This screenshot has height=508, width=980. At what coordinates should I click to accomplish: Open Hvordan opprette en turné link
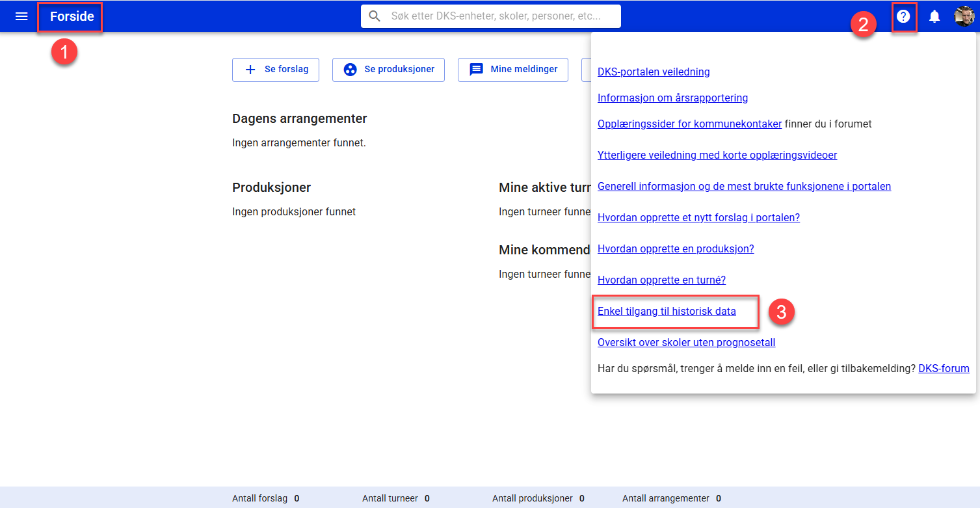tap(661, 280)
